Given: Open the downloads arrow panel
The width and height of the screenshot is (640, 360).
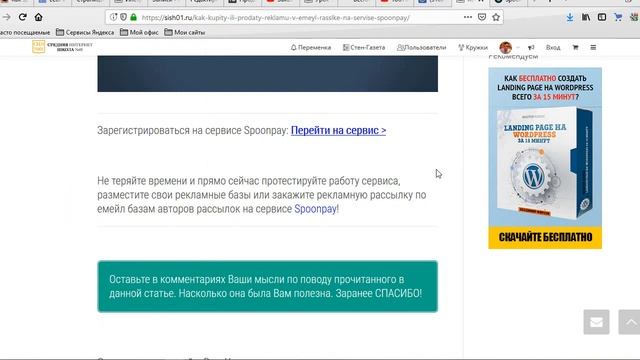Looking at the screenshot, I should [x=570, y=17].
